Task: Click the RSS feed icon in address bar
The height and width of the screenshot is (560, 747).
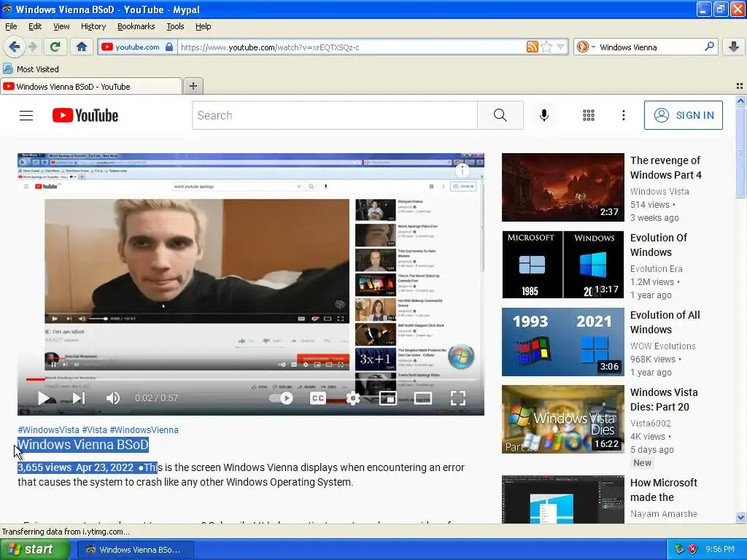Action: 532,47
